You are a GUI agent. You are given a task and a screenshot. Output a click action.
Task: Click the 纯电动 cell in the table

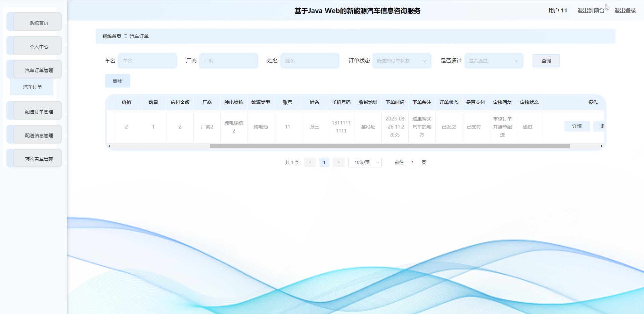(261, 127)
